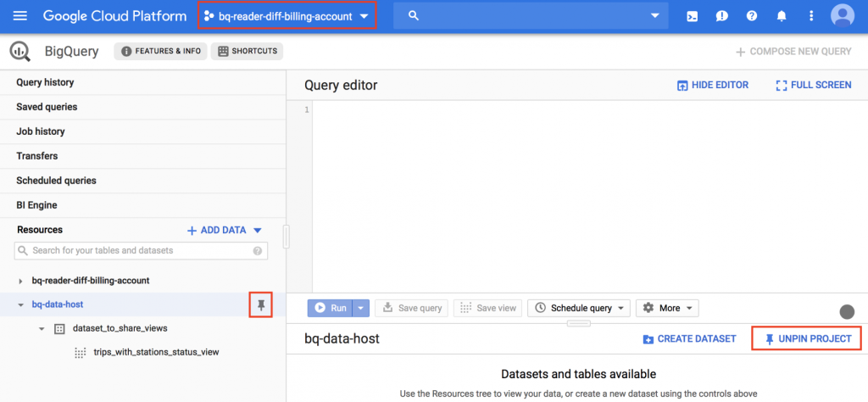Collapse the bq-data-host tree node
Image resolution: width=868 pixels, height=402 pixels.
pyautogui.click(x=20, y=305)
